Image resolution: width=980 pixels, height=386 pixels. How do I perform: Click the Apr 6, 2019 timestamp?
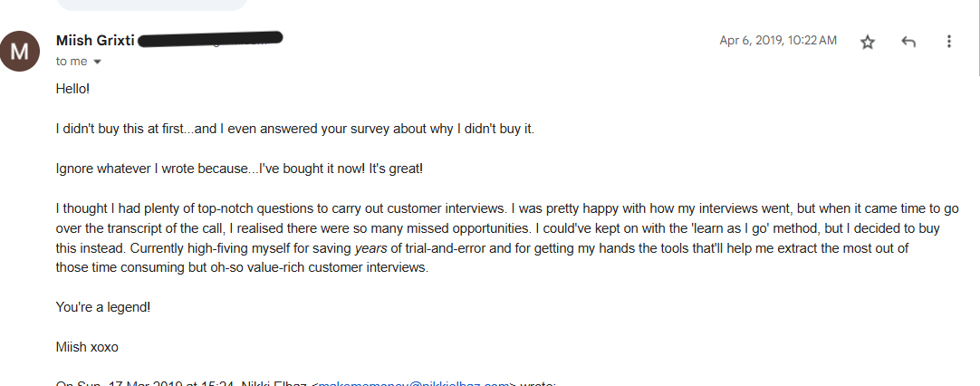click(777, 41)
